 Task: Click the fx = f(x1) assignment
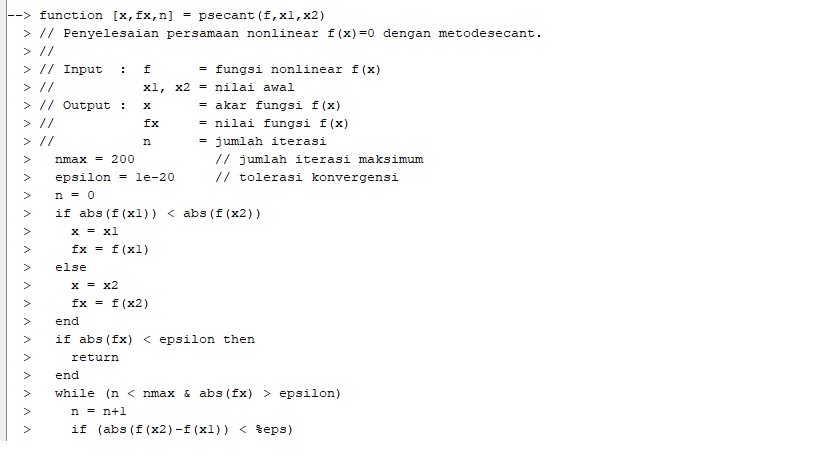pos(110,249)
